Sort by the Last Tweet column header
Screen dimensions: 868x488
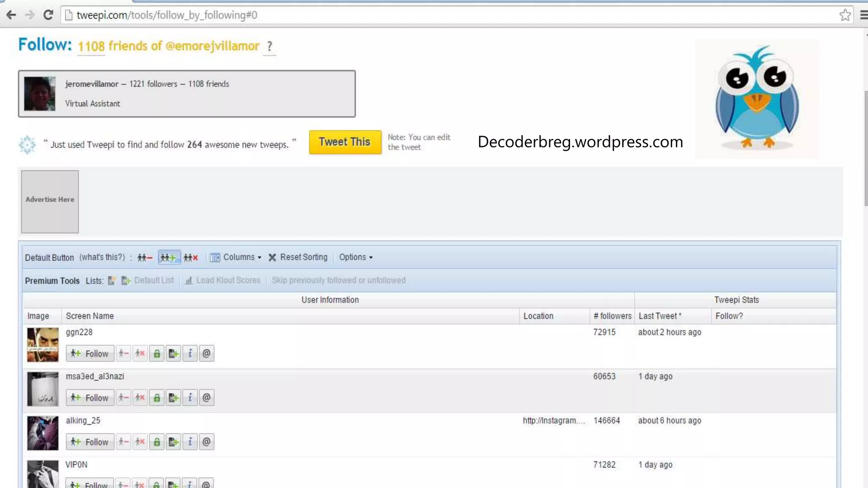[x=659, y=316]
